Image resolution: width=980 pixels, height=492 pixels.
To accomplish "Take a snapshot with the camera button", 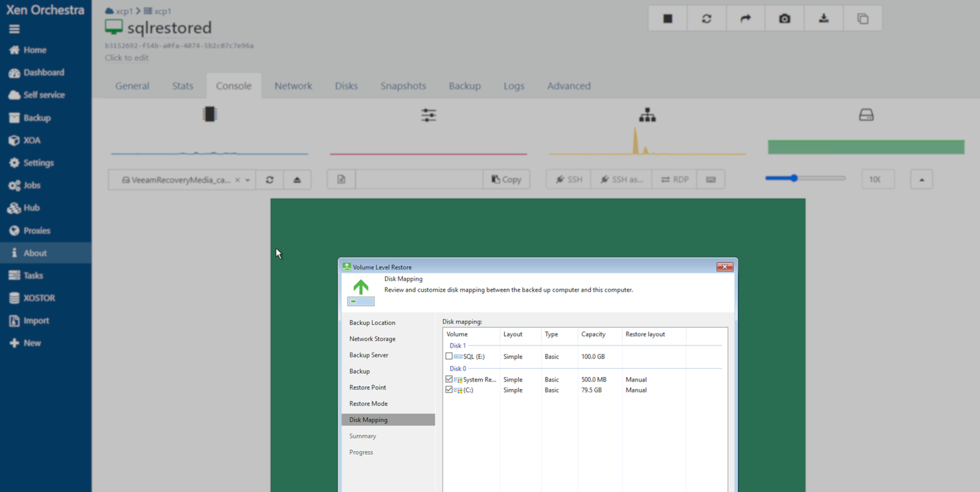I will pos(785,19).
